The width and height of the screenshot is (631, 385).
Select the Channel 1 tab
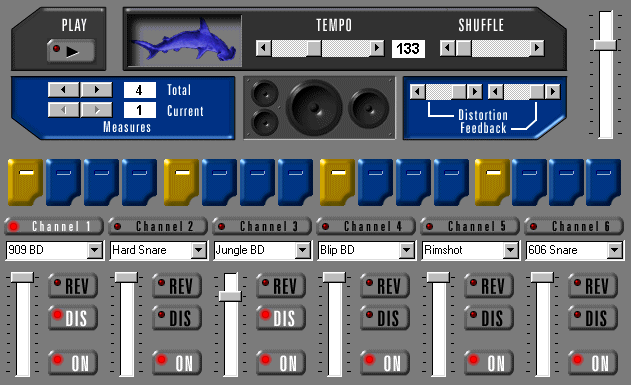click(54, 226)
